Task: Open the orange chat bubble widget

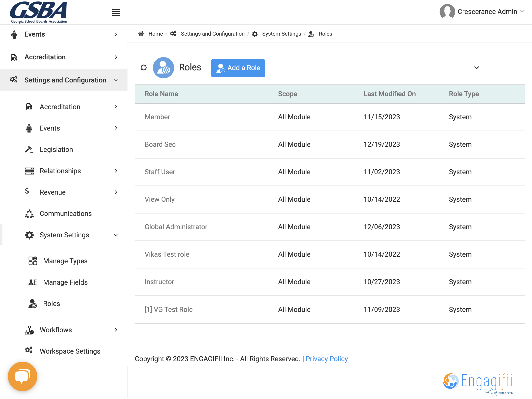Action: coord(23,376)
